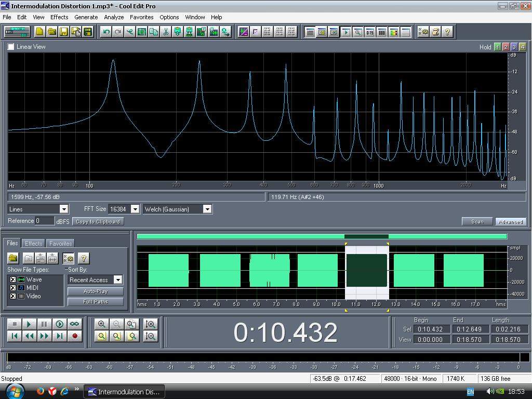Image resolution: width=532 pixels, height=399 pixels.
Task: Open organizer advanced options gear icon
Action: pos(68,258)
